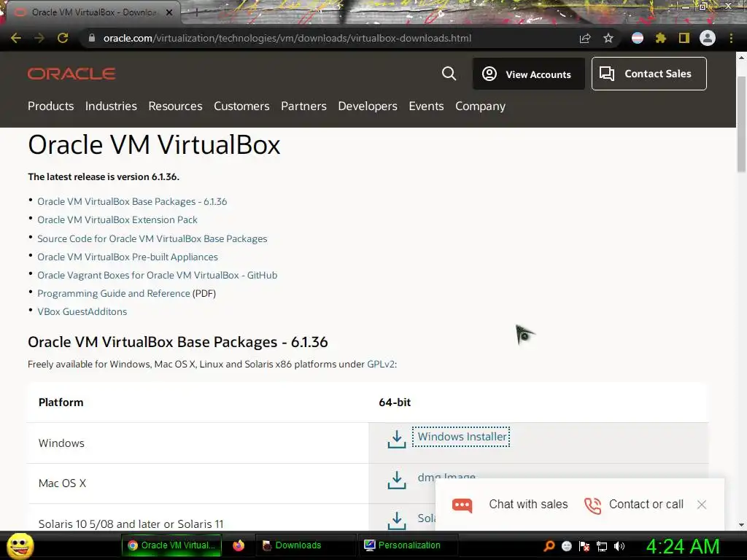Click the address bar URL field
Screen dimensions: 747x560
pos(287,38)
